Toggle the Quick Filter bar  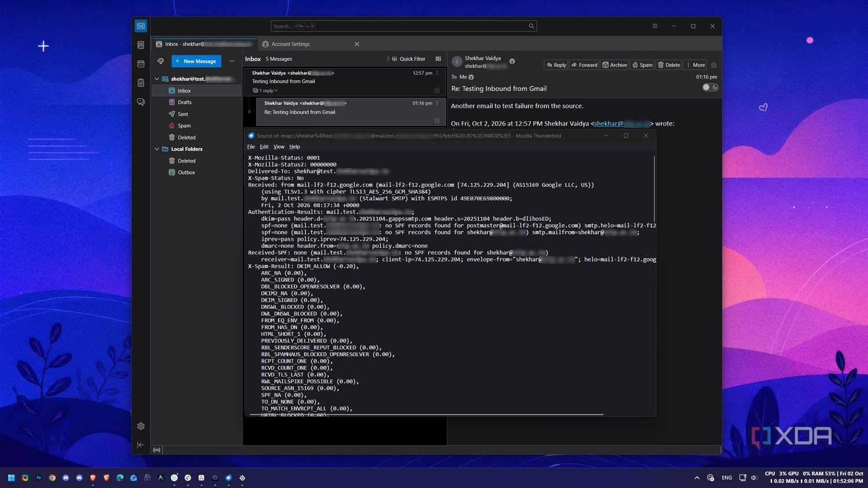tap(409, 59)
